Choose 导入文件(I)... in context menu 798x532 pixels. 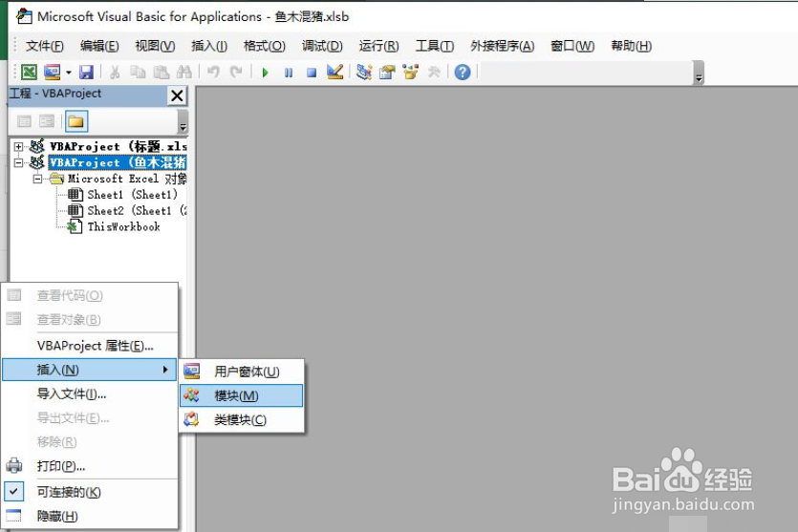click(90, 394)
